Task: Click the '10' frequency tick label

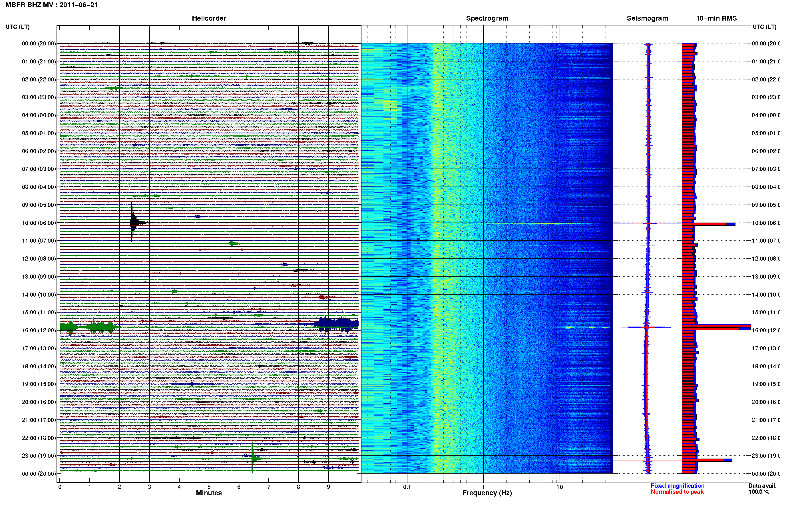Action: pos(560,487)
